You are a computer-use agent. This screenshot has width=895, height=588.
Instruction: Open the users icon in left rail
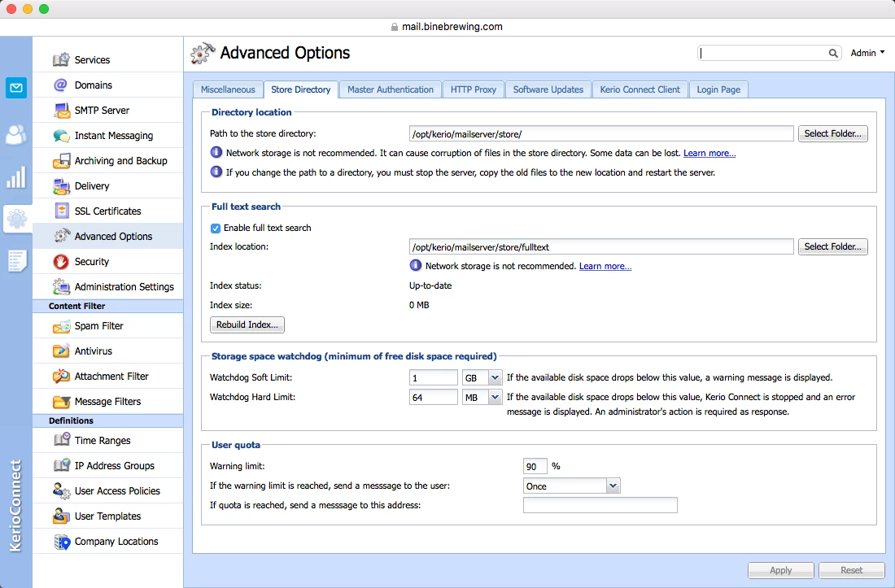tap(16, 135)
